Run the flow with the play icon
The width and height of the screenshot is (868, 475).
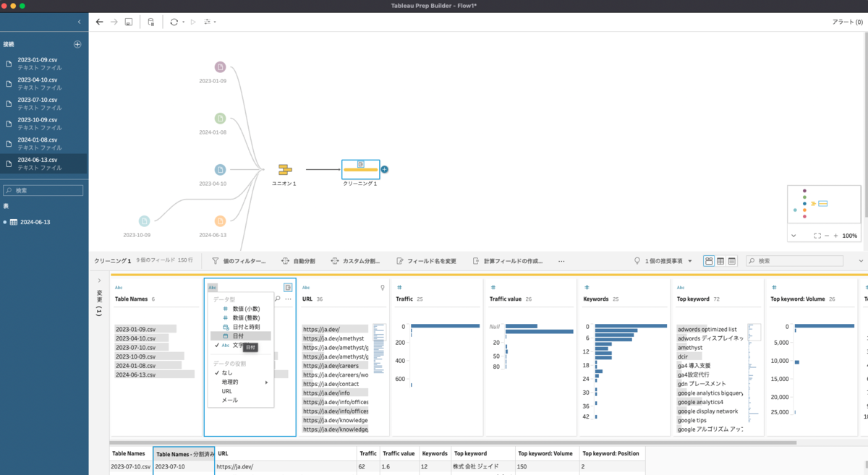click(x=193, y=22)
